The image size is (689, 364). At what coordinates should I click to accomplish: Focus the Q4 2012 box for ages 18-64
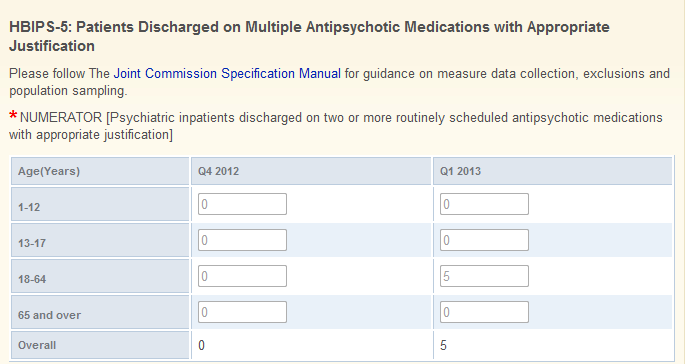click(x=242, y=276)
